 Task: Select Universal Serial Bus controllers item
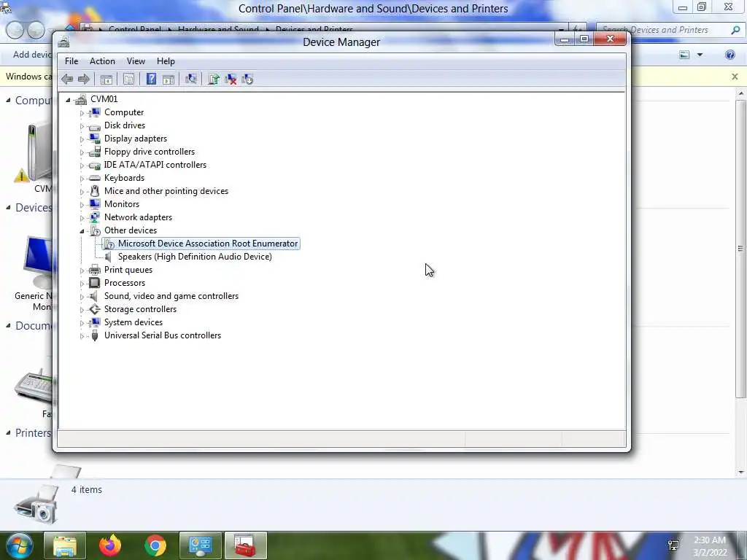coord(163,335)
